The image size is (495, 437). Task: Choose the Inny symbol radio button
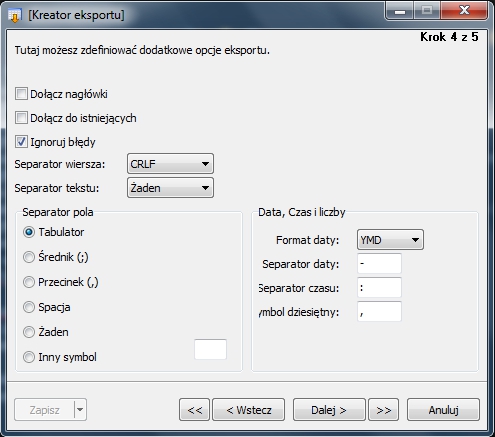pyautogui.click(x=29, y=357)
